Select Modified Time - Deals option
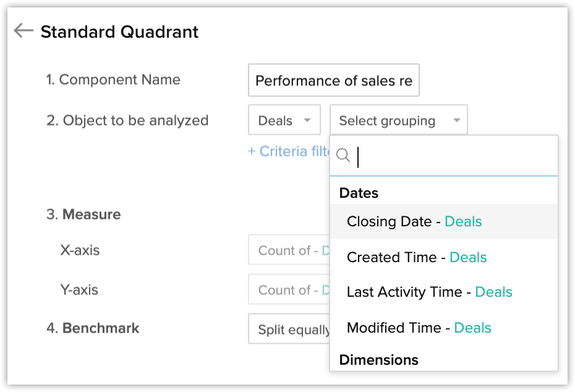 [x=419, y=328]
